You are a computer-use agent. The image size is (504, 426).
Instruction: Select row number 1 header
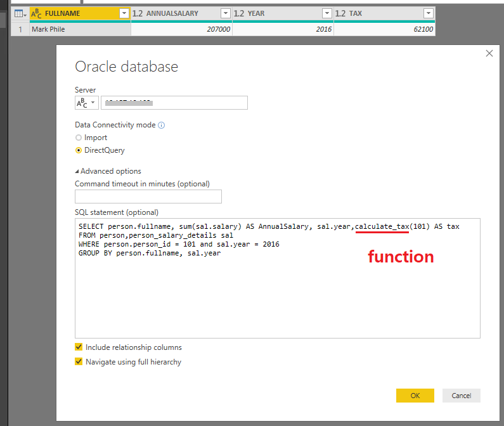(20, 29)
